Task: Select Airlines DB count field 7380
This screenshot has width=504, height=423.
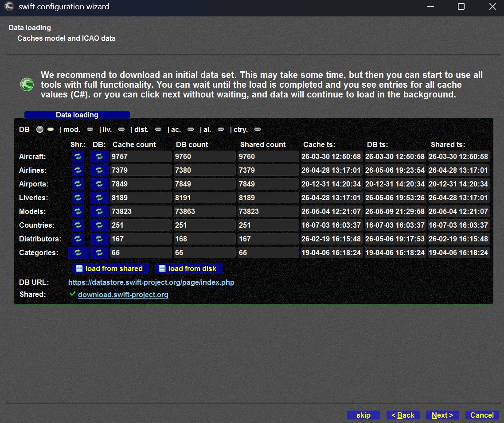Action: (x=204, y=170)
